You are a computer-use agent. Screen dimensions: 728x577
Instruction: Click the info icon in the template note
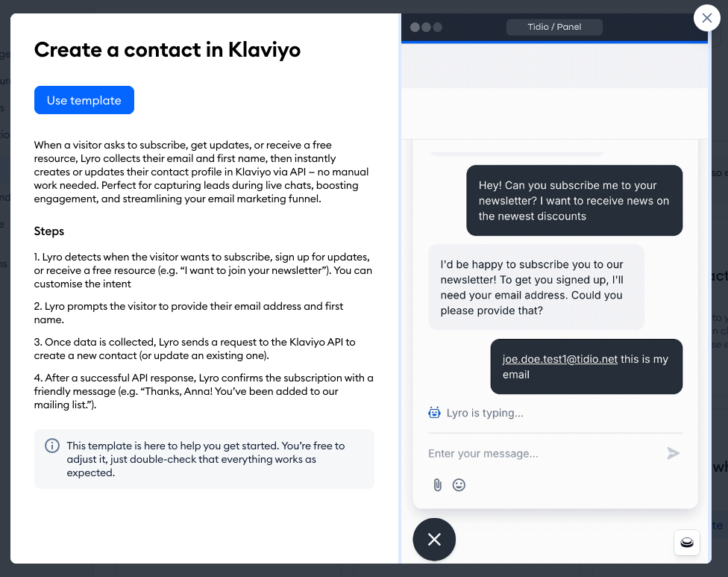tap(52, 446)
